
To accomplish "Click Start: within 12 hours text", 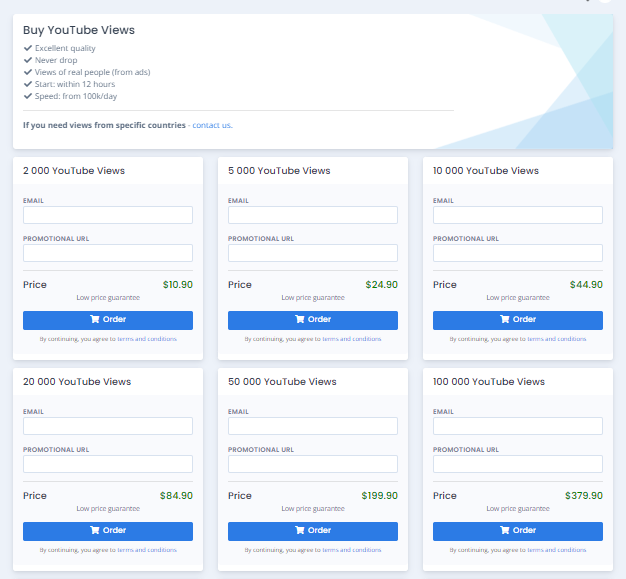I will tap(75, 84).
